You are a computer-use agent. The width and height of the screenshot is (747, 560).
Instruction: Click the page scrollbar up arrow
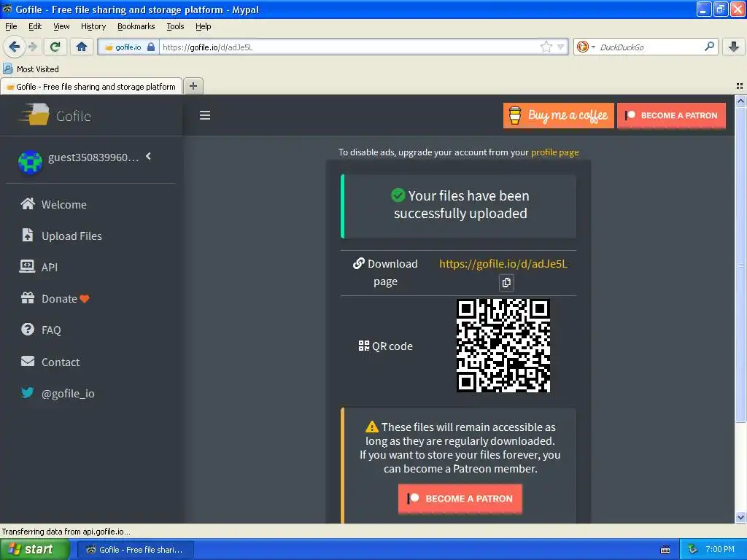coord(740,101)
